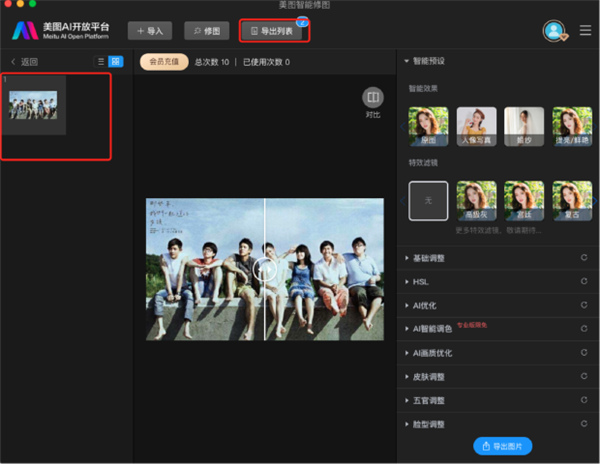Click the 总次数 10 text
Image resolution: width=600 pixels, height=464 pixels.
click(x=212, y=62)
